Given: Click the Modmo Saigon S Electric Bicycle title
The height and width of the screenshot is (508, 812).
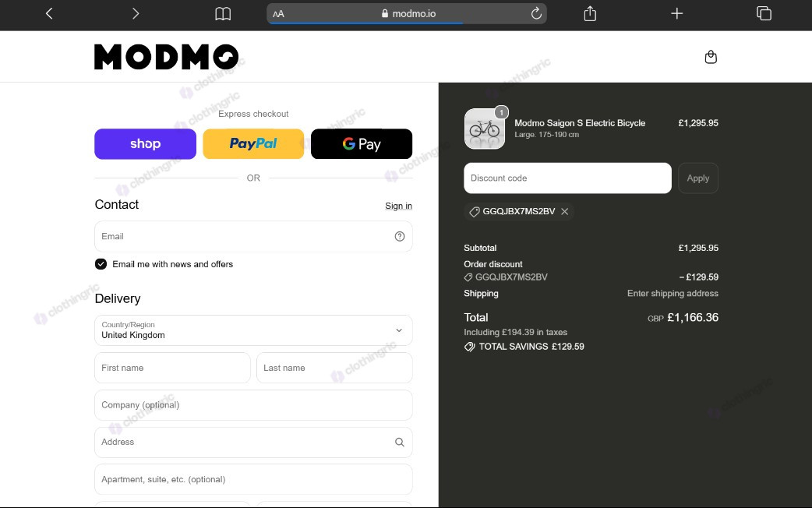Looking at the screenshot, I should tap(580, 123).
